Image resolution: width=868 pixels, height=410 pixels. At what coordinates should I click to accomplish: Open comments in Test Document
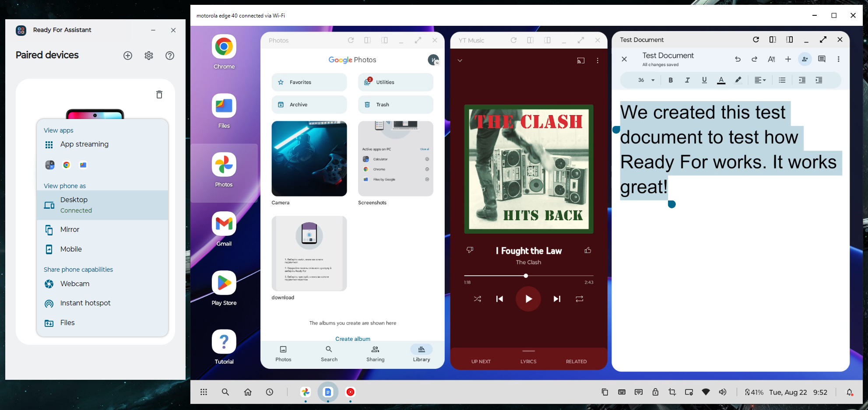(822, 59)
